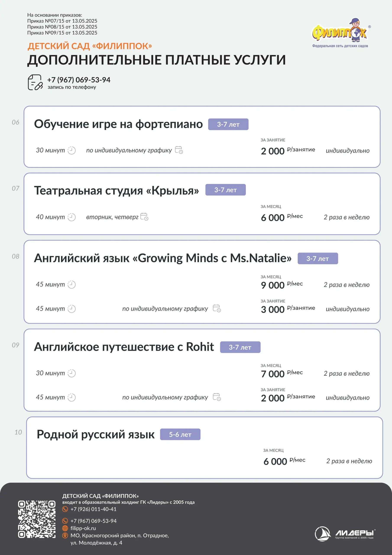Click the footer phone icon beside +7 (967) 069-53-94
The image size is (392, 555).
click(65, 521)
